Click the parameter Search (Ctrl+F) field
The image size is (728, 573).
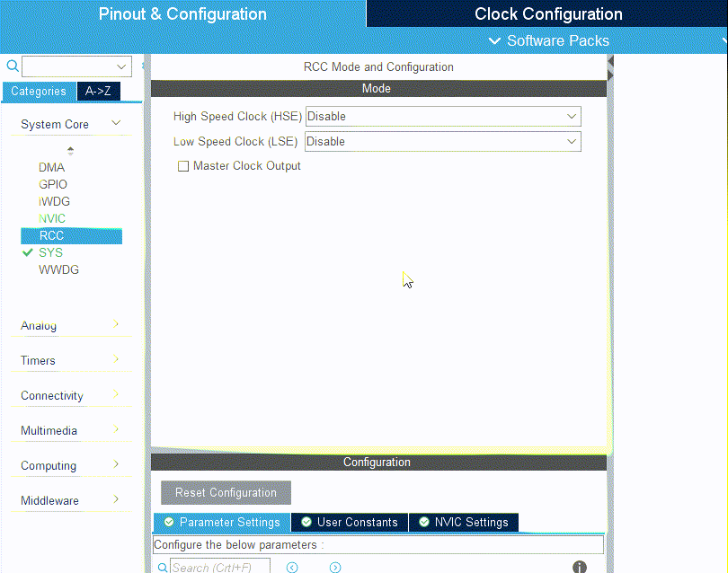pyautogui.click(x=220, y=567)
